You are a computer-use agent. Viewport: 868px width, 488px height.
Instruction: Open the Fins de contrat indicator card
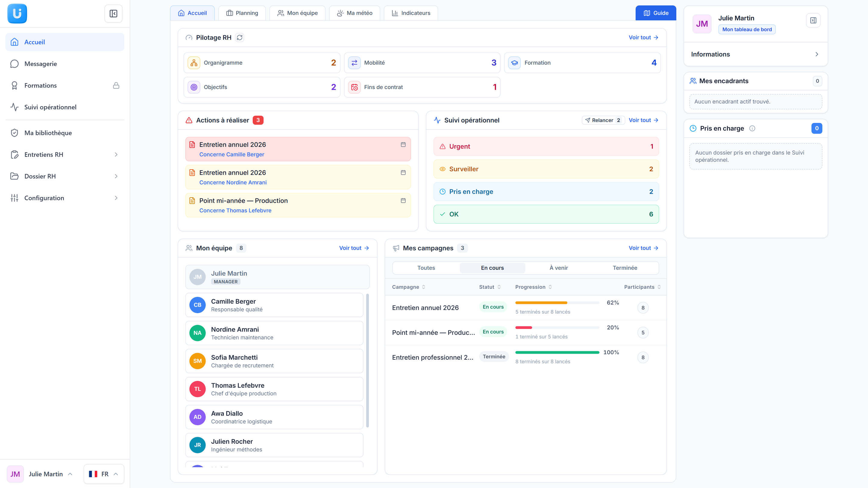click(x=422, y=87)
